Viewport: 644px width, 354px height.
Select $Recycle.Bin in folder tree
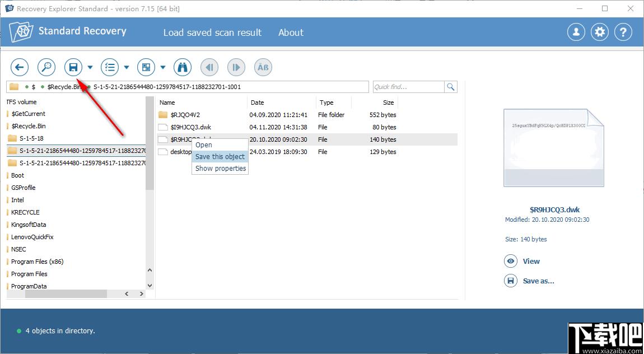click(28, 126)
